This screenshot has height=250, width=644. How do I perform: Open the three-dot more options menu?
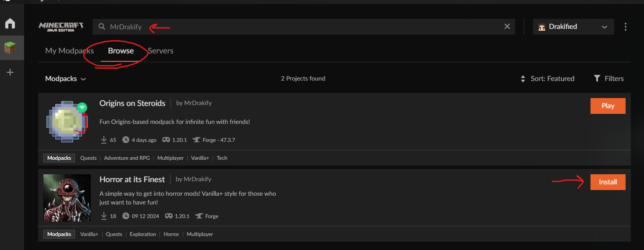[x=626, y=27]
